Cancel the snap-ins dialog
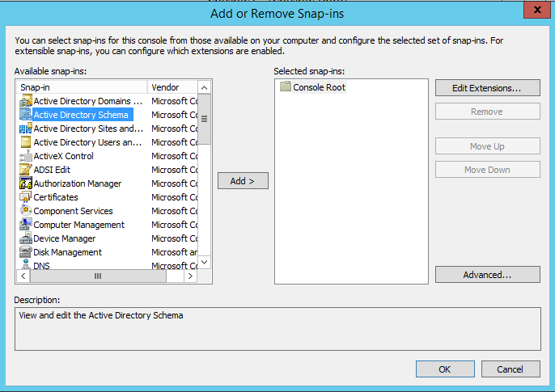Image resolution: width=555 pixels, height=392 pixels. (x=511, y=369)
